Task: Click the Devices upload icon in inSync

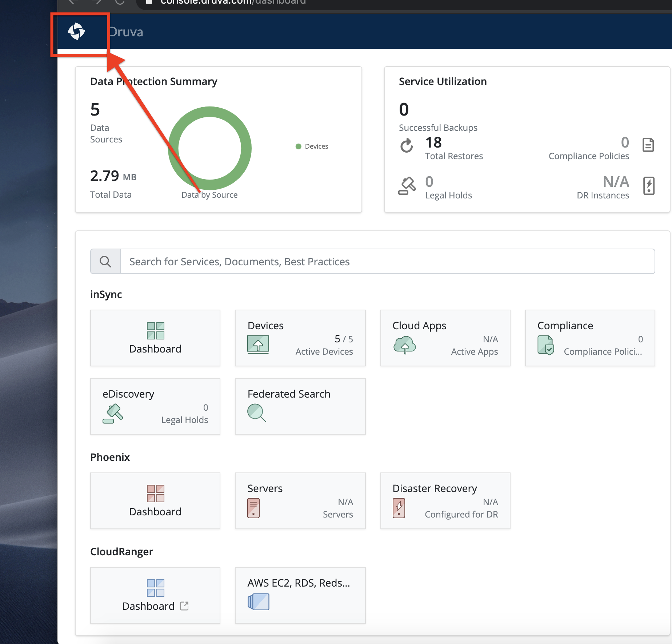Action: point(258,345)
